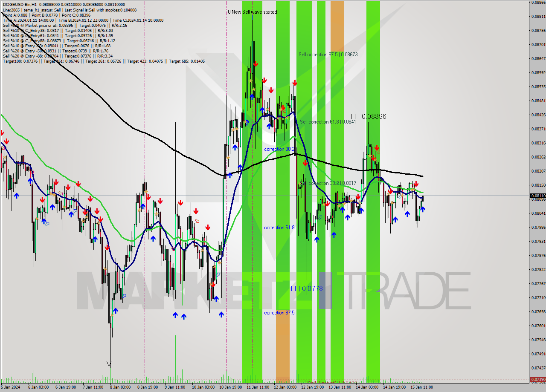Click the 0.07601 price axis label
Screen dimensions: 546x392
pos(539,326)
